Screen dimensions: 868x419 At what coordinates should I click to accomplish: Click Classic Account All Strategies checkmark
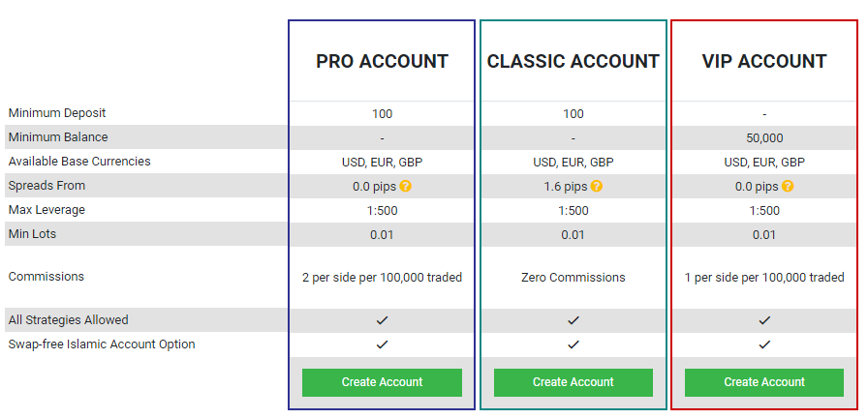(x=573, y=320)
